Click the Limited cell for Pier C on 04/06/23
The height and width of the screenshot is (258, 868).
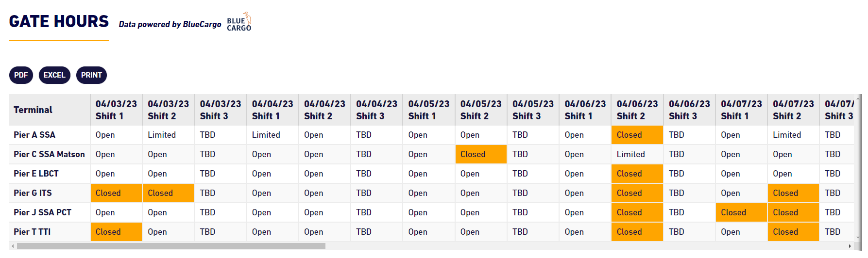637,154
